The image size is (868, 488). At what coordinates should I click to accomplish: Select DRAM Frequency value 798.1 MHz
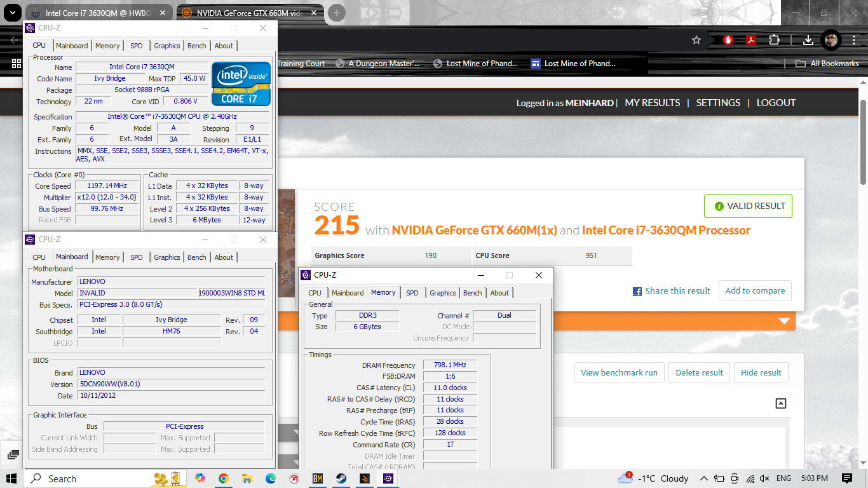coord(450,365)
